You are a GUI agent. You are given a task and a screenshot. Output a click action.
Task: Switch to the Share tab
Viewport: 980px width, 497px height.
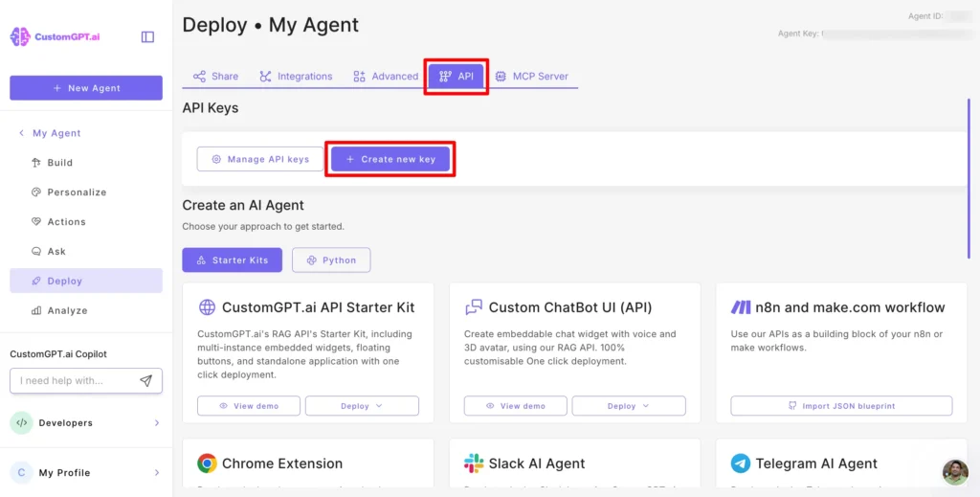coord(215,77)
